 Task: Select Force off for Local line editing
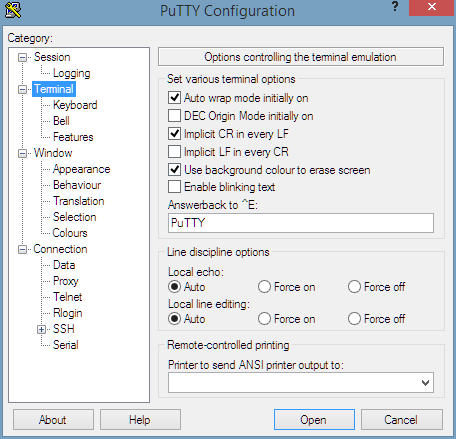(354, 319)
